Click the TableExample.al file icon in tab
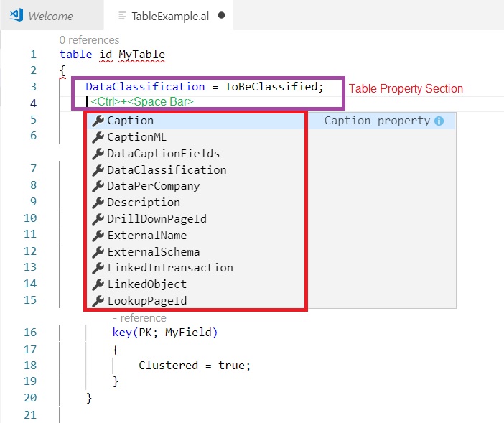This screenshot has width=504, height=423. tap(123, 16)
